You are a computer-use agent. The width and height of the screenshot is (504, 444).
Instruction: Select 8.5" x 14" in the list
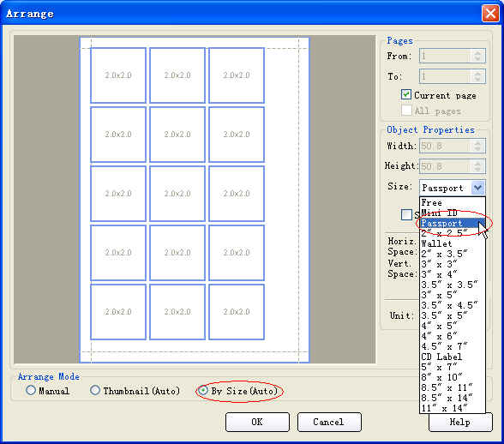pyautogui.click(x=453, y=398)
